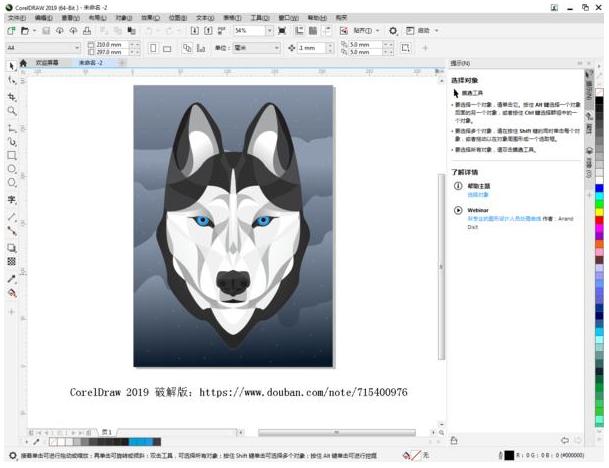Toggle the Snap Off button
609x468 pixels.
pyautogui.click(x=344, y=31)
